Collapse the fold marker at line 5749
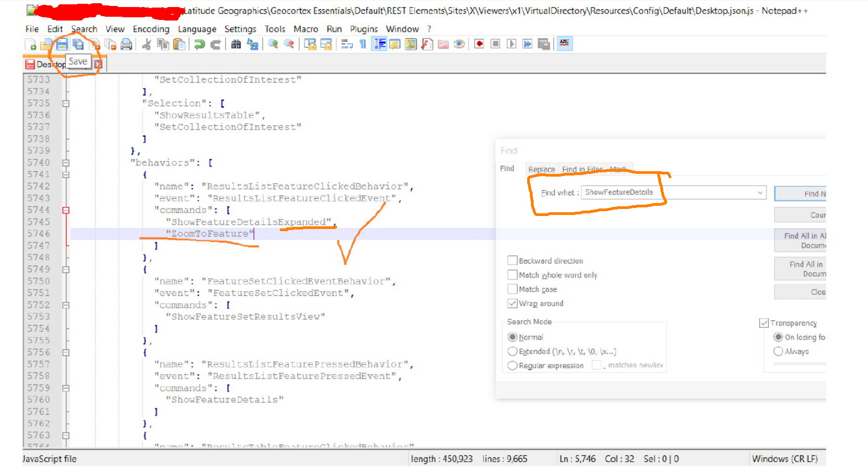 [66, 269]
